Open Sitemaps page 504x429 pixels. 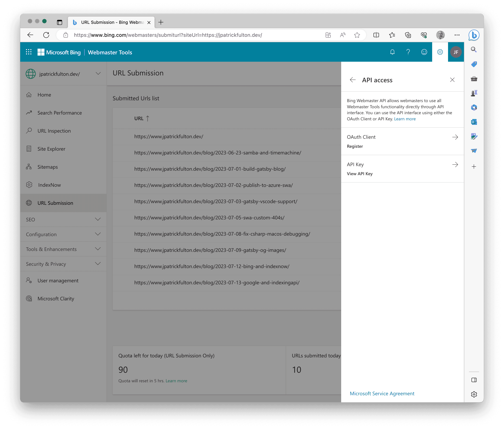pyautogui.click(x=63, y=167)
